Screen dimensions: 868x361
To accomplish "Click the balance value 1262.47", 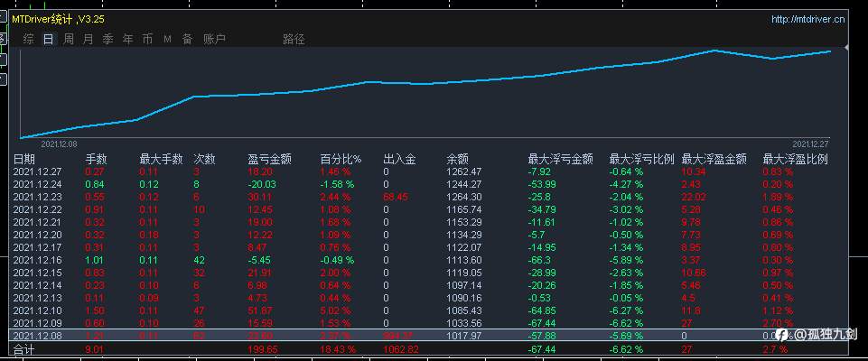I will coord(464,172).
